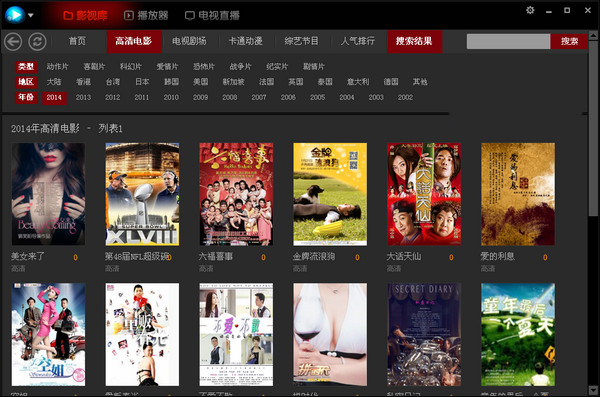
Task: Open the 童年最后一个夏天 poster
Action: 518,335
